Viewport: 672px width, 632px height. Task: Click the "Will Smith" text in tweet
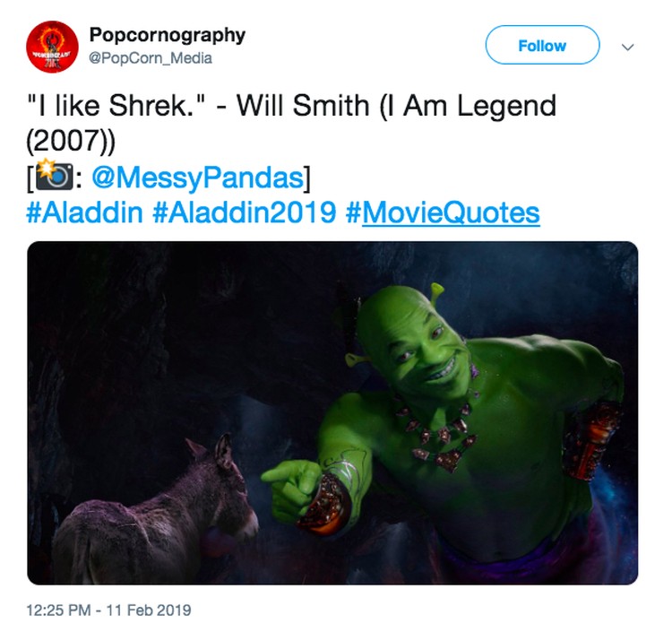303,106
